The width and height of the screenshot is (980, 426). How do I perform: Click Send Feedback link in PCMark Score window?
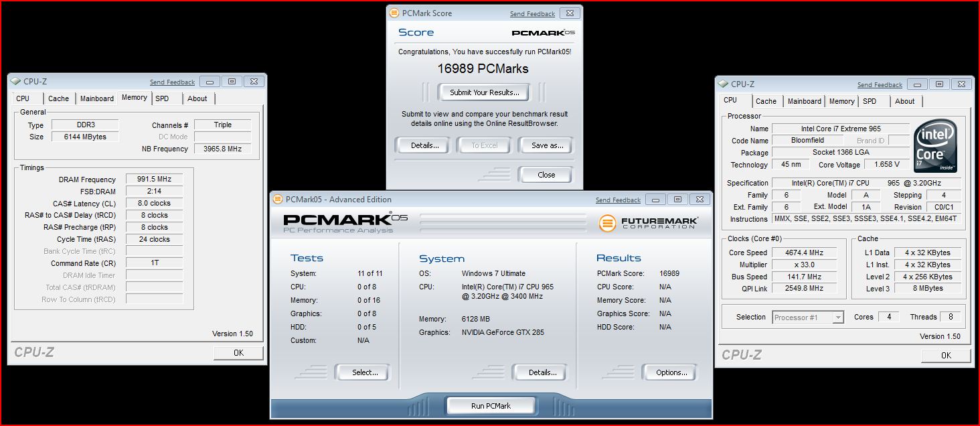coord(532,13)
